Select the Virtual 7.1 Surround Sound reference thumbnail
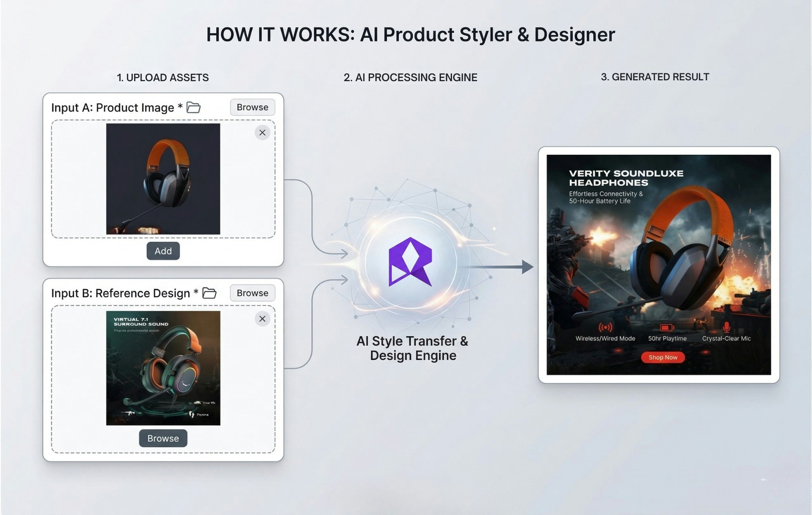Viewport: 812px width, 515px height. (x=163, y=368)
